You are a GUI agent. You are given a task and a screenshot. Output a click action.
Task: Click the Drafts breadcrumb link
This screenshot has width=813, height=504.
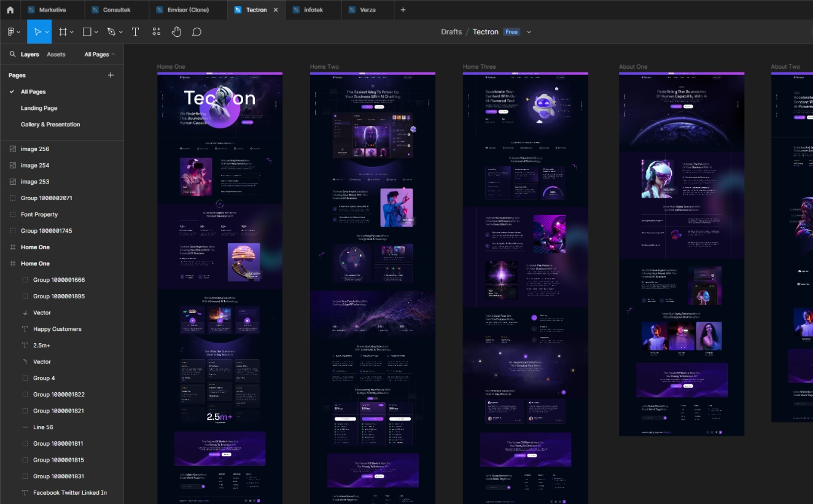[x=451, y=32]
